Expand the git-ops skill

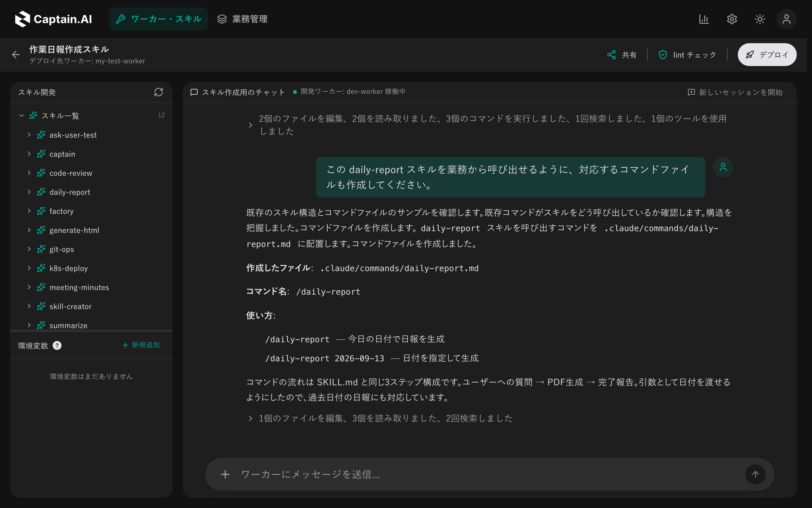click(x=29, y=249)
